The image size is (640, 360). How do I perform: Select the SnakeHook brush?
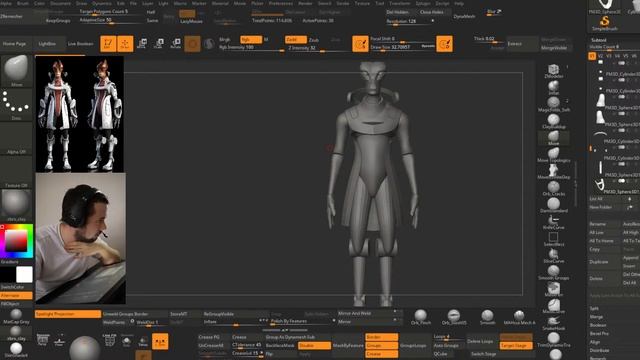coord(553,323)
